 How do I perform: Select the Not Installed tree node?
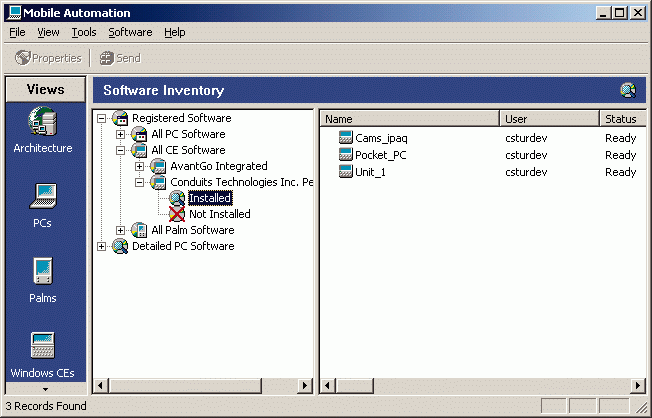(219, 214)
